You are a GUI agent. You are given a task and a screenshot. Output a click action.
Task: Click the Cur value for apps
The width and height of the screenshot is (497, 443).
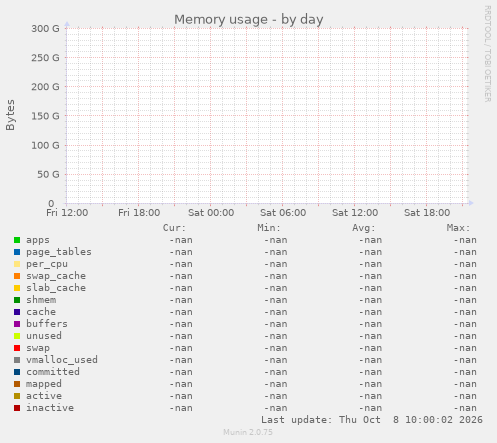pos(181,240)
